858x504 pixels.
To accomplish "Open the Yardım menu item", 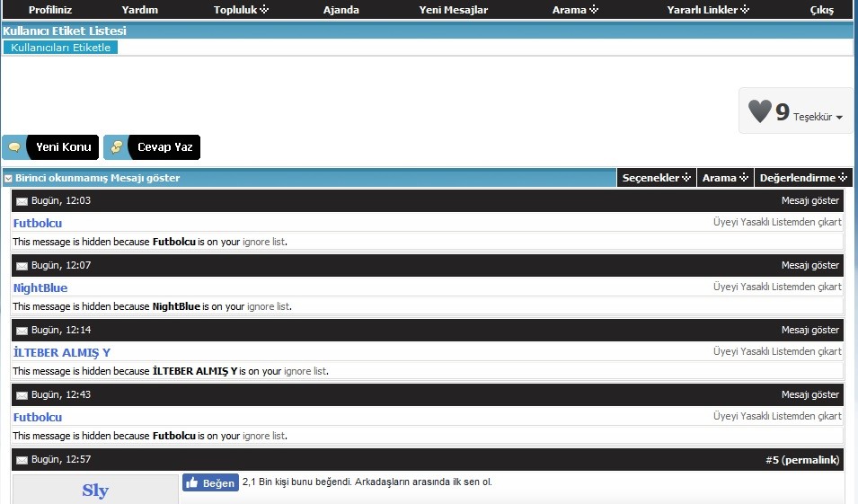I will [x=139, y=10].
